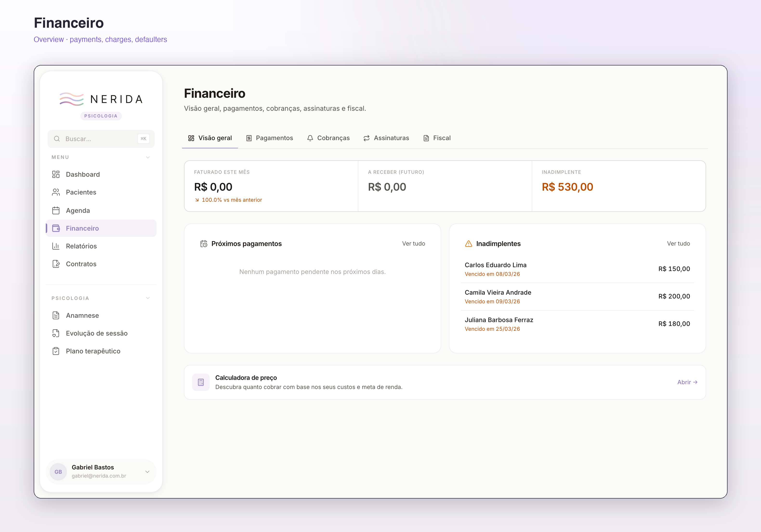This screenshot has height=532, width=761.
Task: Click R$ 150,00 amount for Carlos
Action: pyautogui.click(x=674, y=269)
